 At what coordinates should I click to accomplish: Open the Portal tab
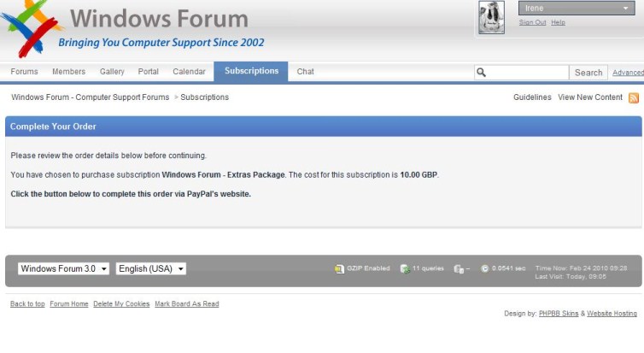coord(149,72)
